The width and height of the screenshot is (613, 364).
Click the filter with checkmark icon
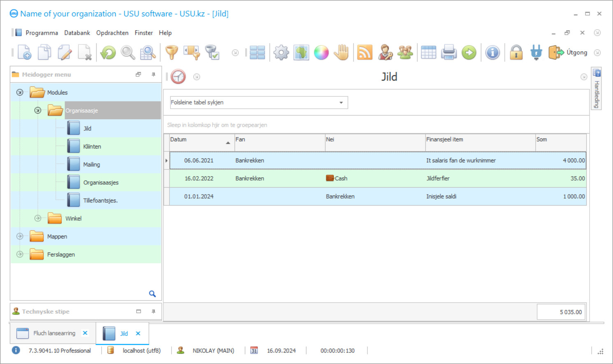[x=212, y=53]
